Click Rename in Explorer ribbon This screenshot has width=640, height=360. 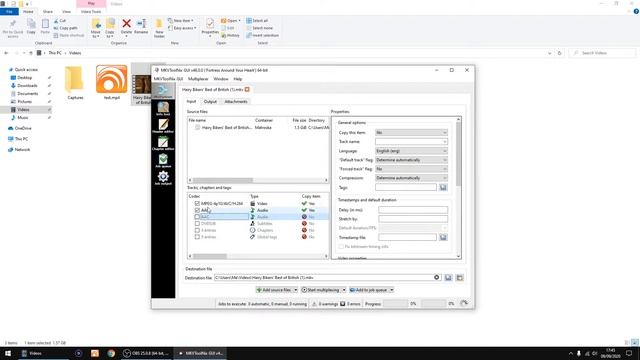click(x=141, y=27)
